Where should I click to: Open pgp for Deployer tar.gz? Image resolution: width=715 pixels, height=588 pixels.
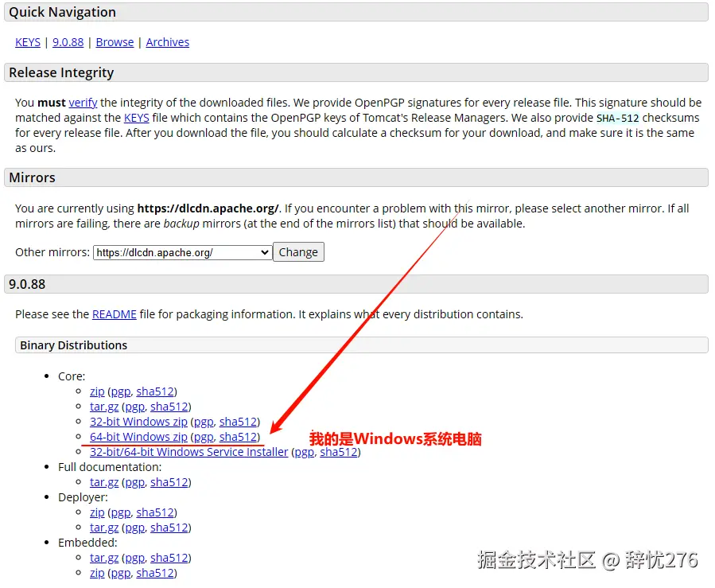135,528
